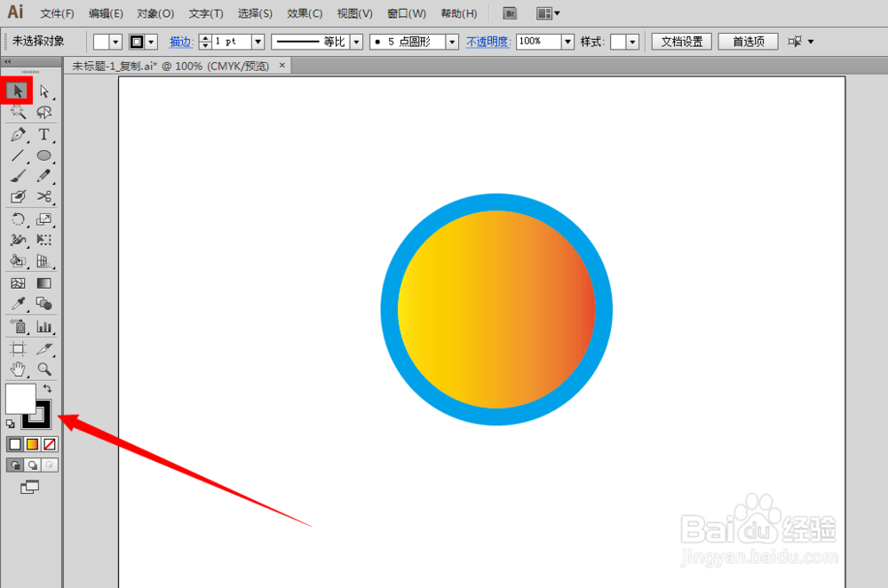The height and width of the screenshot is (588, 888).
Task: Select the Direct Selection tool
Action: click(44, 91)
